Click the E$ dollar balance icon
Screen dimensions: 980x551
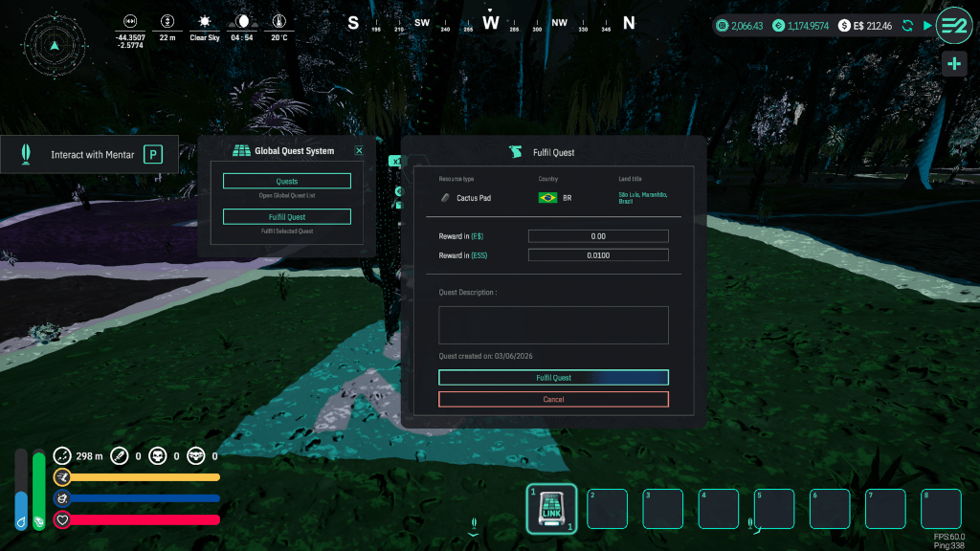click(x=844, y=26)
